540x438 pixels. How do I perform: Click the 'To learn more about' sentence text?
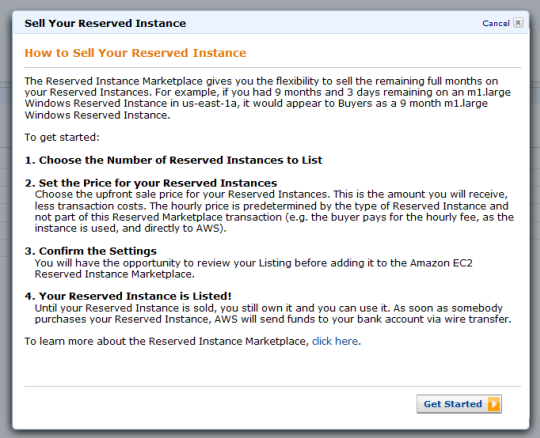click(193, 341)
